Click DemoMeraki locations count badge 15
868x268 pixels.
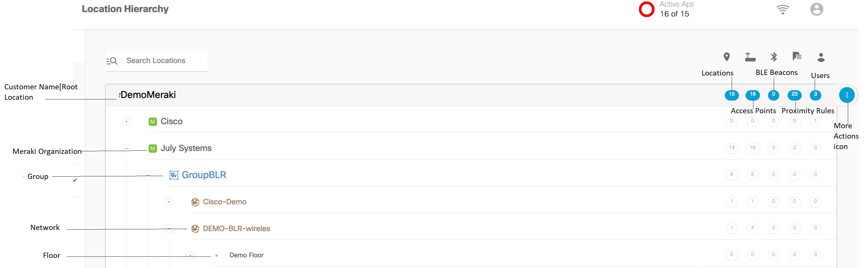tap(731, 95)
